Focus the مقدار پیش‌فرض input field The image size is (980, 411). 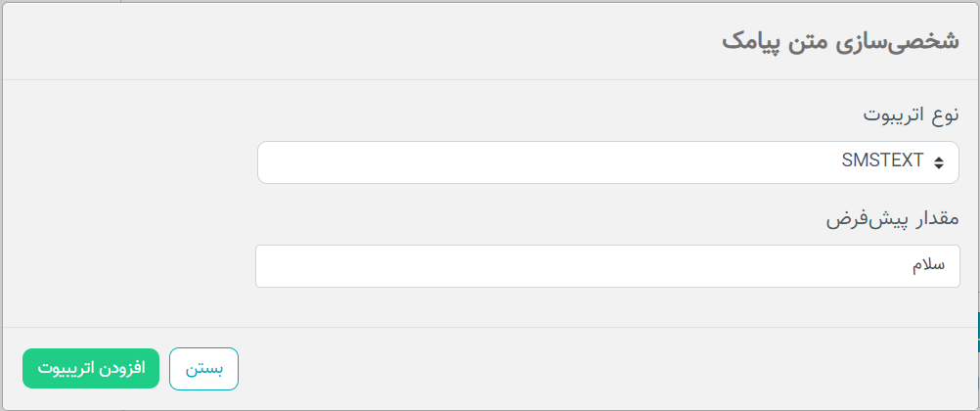click(x=607, y=266)
